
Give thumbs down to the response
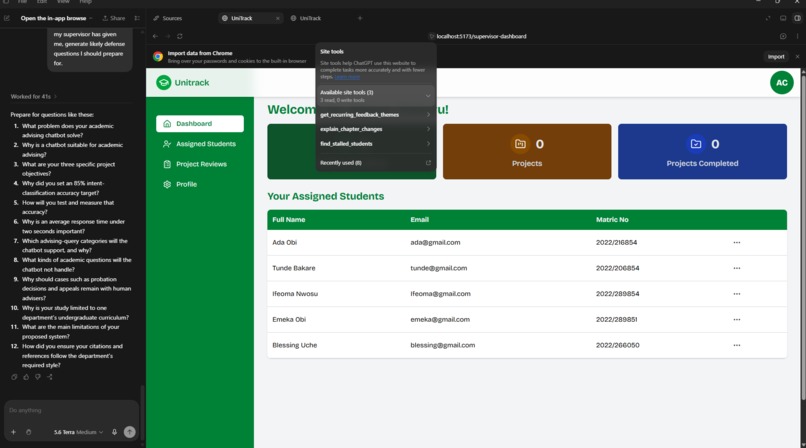click(38, 377)
